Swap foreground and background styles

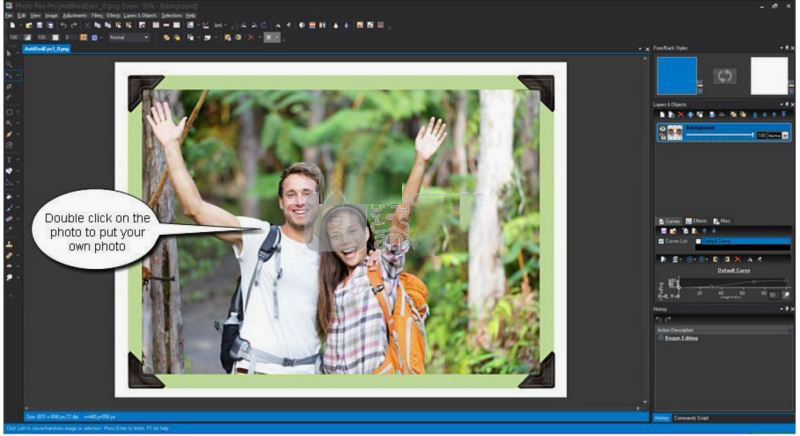pos(724,76)
